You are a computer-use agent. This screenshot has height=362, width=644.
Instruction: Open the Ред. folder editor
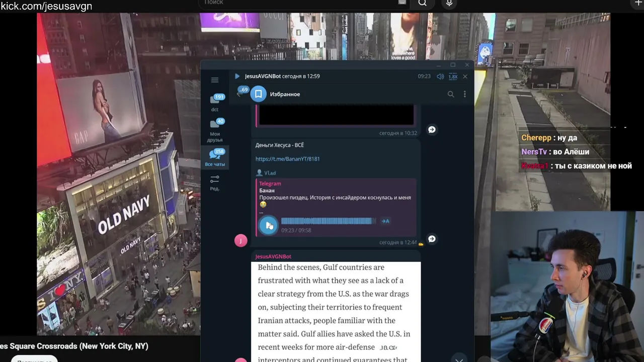(x=215, y=183)
